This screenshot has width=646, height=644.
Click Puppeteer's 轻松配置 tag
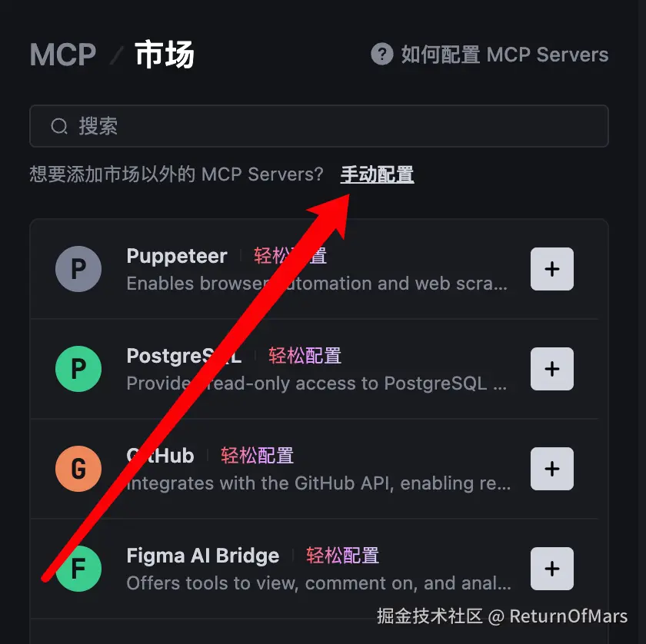pyautogui.click(x=290, y=256)
